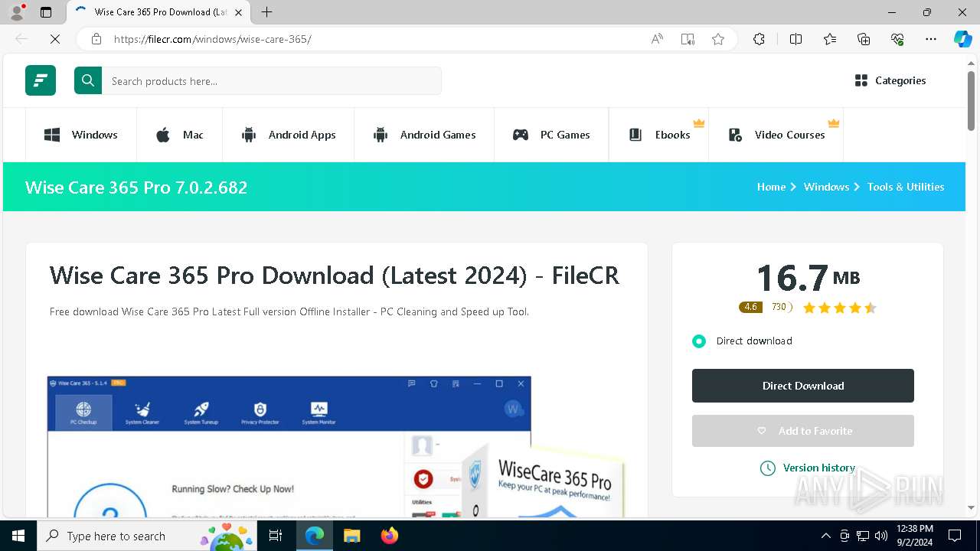Add this page to favorites star
This screenshot has height=551, width=980.
pos(718,39)
